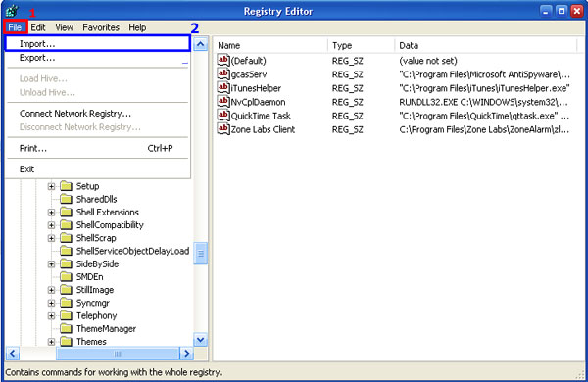Click the tree vertical scrollbar thumb
Image resolution: width=588 pixels, height=382 pixels.
click(201, 254)
